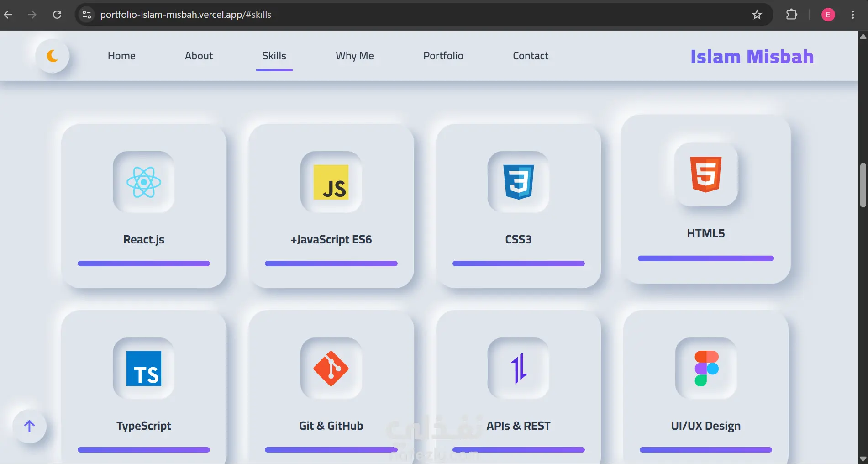The image size is (868, 464).
Task: Click the HTML5 skill label
Action: tap(706, 234)
